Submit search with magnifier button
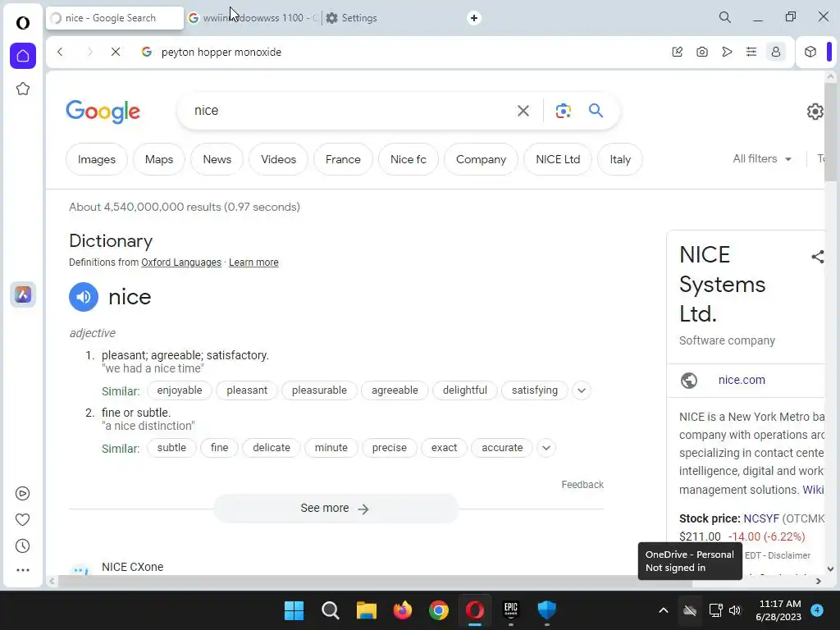Image resolution: width=840 pixels, height=630 pixels. pyautogui.click(x=596, y=111)
